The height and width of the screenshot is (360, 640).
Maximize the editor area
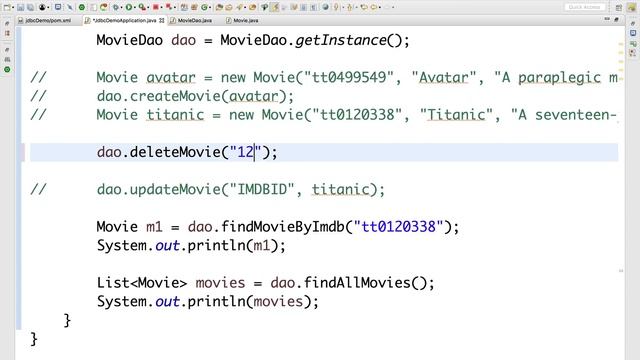point(616,19)
